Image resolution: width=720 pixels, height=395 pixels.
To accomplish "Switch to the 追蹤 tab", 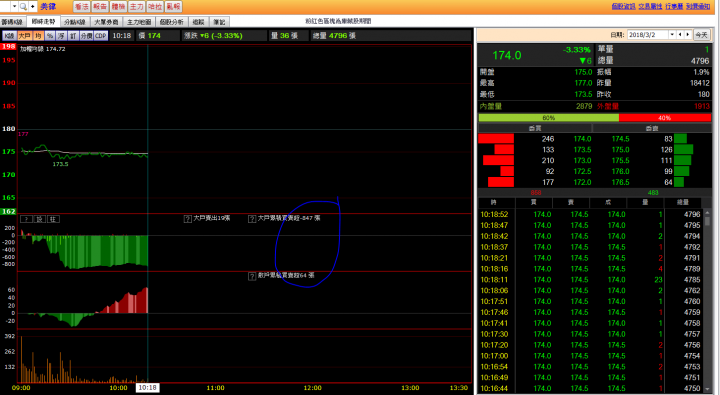I will tap(198, 22).
